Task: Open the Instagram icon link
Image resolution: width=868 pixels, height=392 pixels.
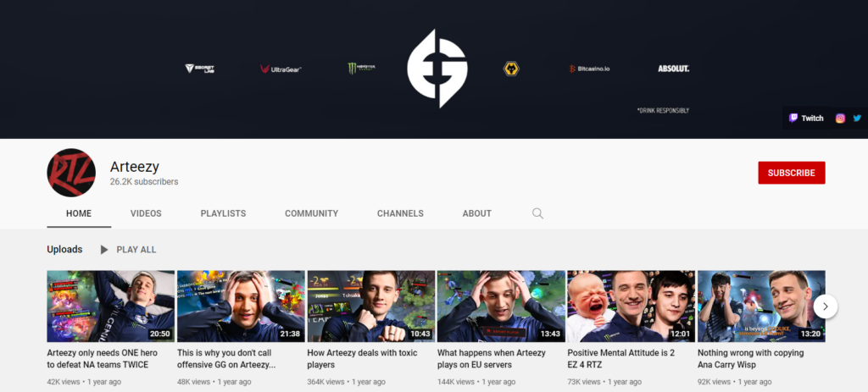Action: pos(840,118)
